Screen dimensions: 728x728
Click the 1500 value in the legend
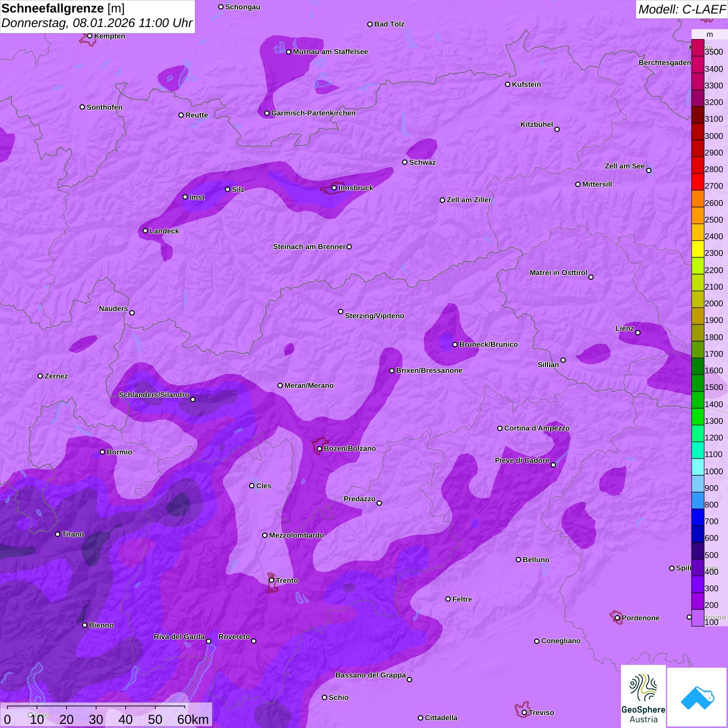(x=713, y=387)
